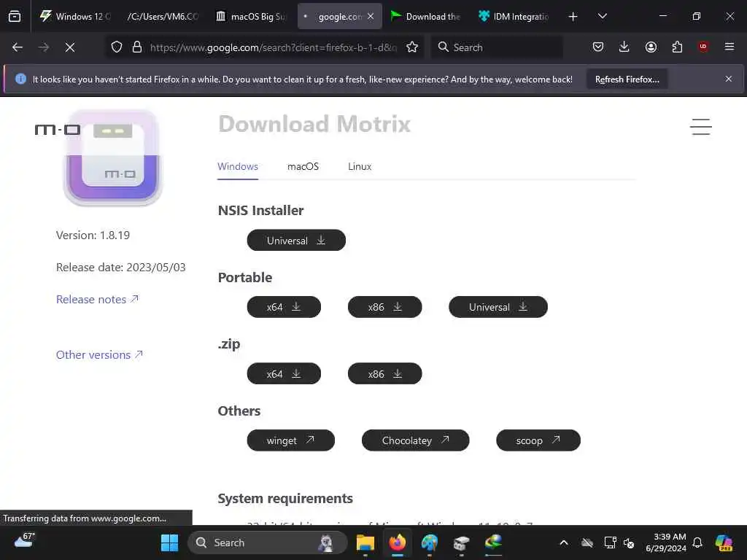
Task: Select the Release date: 2023/05/03 text
Action: pyautogui.click(x=120, y=268)
